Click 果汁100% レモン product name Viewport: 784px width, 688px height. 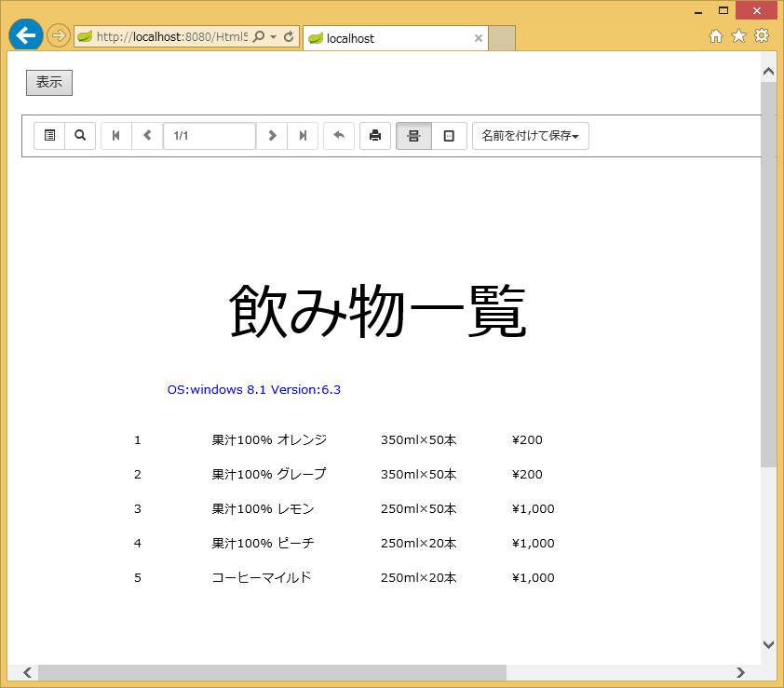tap(263, 508)
